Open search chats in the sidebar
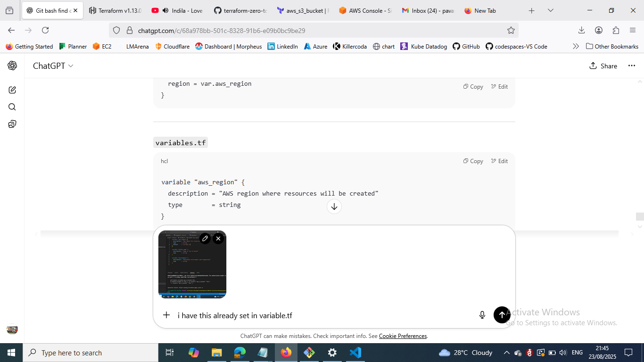The image size is (644, 362). point(12,107)
